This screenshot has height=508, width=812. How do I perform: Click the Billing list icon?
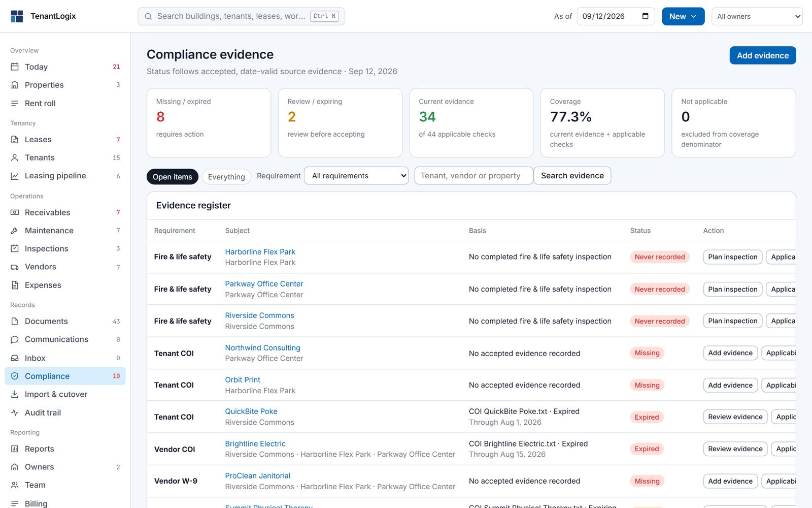[x=15, y=503]
